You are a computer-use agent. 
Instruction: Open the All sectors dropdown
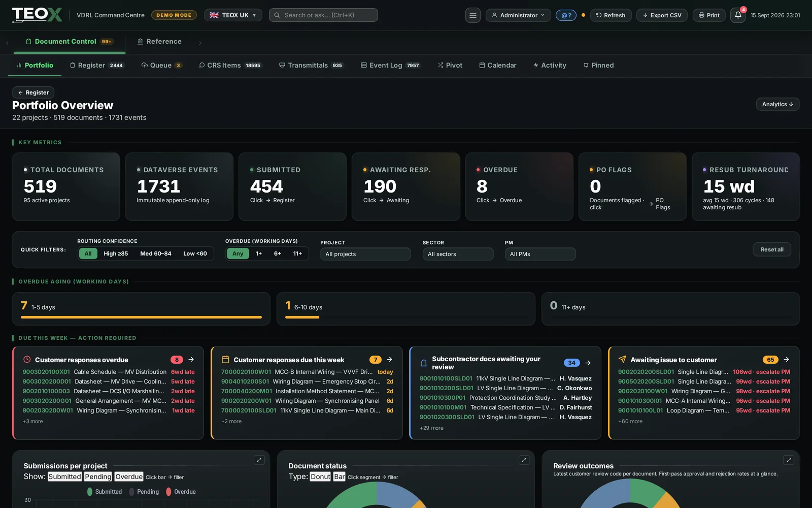458,254
